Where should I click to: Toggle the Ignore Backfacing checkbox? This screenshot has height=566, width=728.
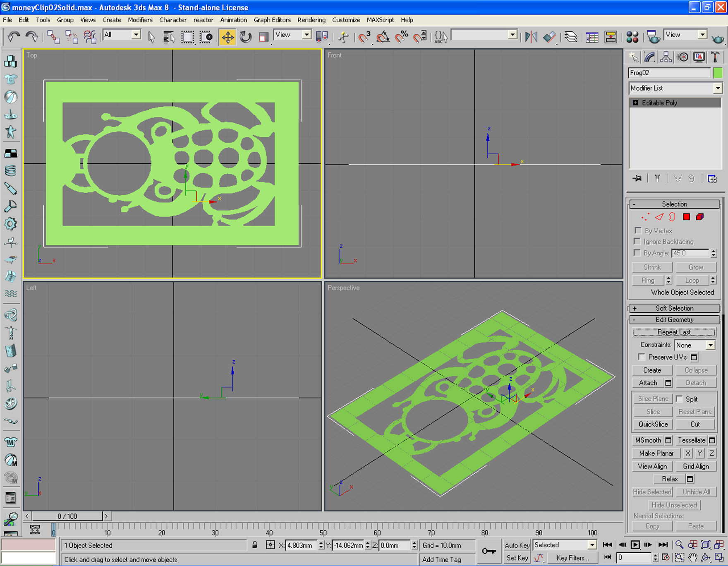coord(637,241)
